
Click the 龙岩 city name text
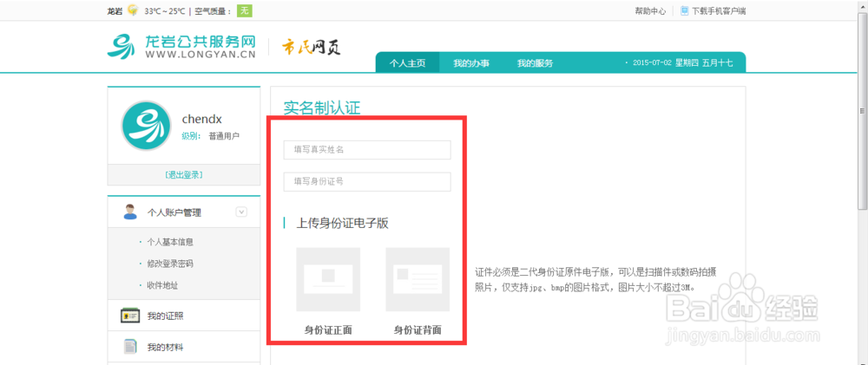point(115,10)
